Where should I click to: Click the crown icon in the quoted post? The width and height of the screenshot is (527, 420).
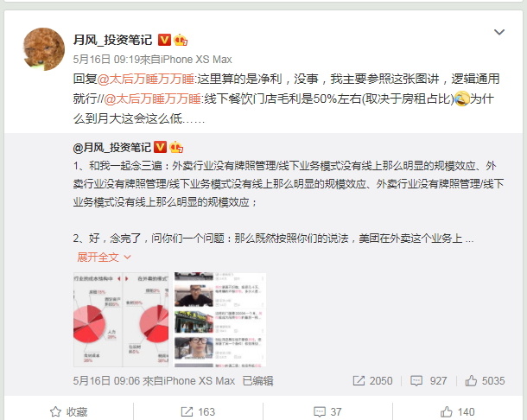point(176,147)
